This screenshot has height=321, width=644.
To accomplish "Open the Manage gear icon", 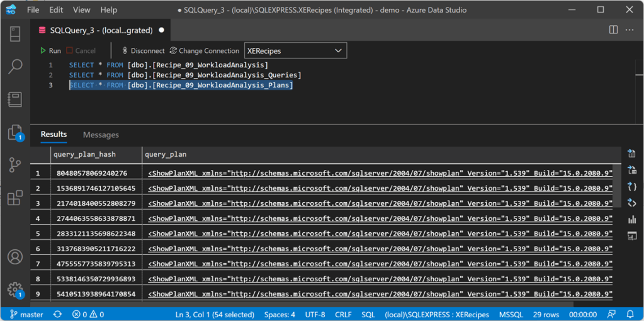I will click(x=15, y=289).
